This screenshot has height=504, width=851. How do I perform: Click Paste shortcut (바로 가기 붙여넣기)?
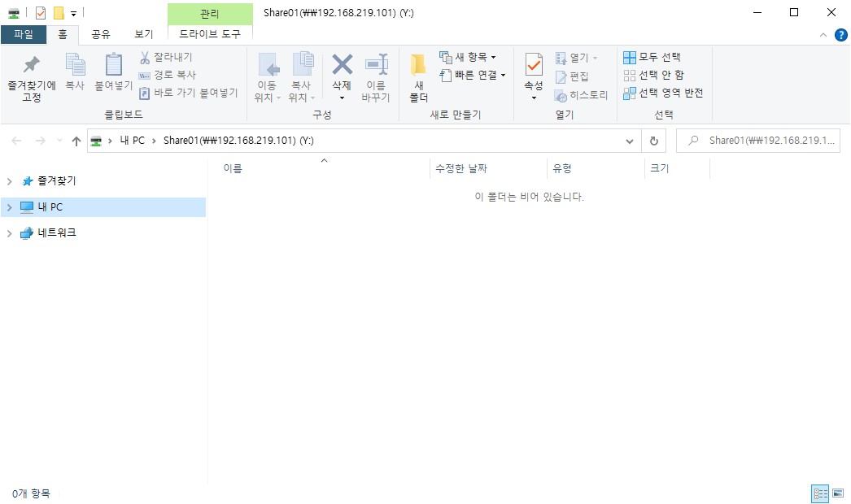[188, 93]
